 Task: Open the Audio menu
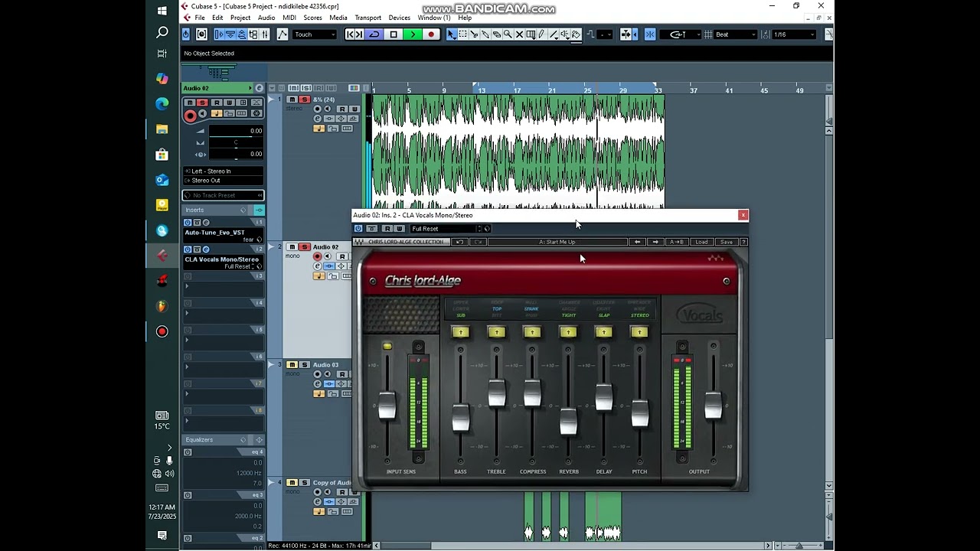click(x=266, y=18)
